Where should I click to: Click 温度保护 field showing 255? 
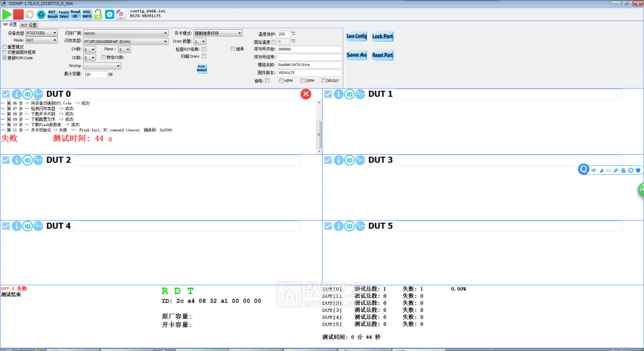284,34
